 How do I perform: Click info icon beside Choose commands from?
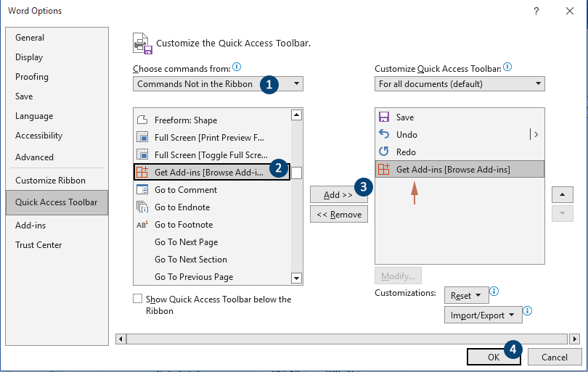[x=237, y=67]
